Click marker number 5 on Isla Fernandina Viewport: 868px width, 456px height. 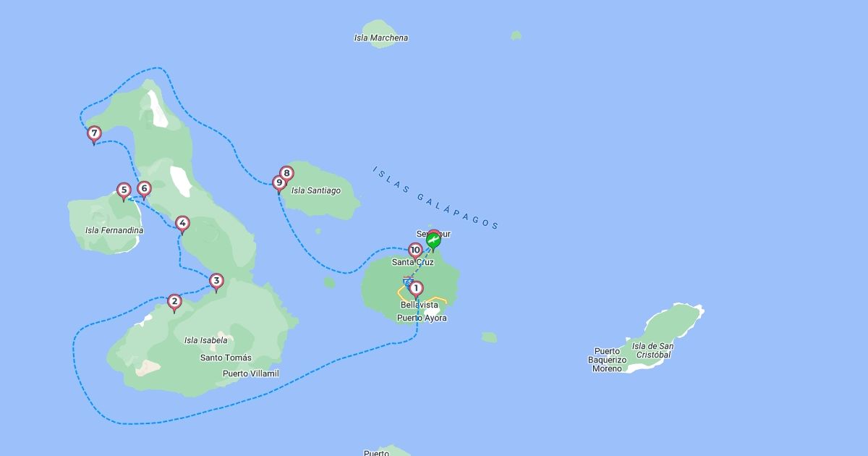[x=124, y=192]
